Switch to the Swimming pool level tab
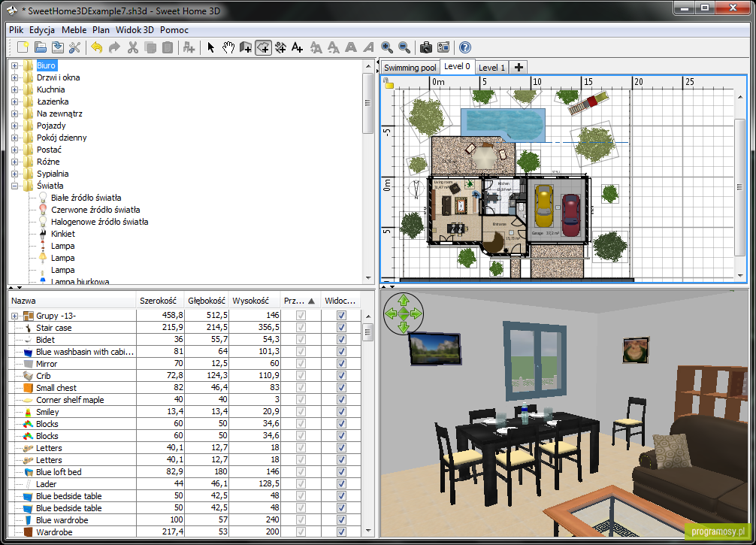Screen dimensions: 756x545 click(410, 68)
